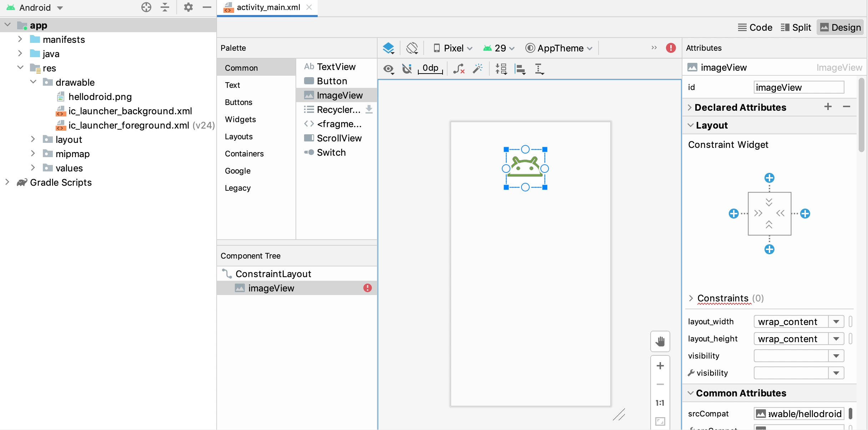The image size is (868, 430).
Task: Switch to Code view
Action: point(755,27)
